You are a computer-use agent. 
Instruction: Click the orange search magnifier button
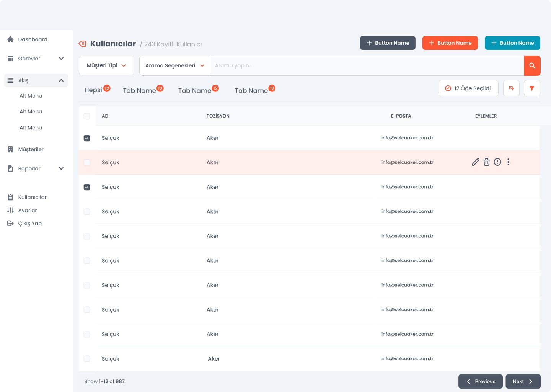click(532, 65)
